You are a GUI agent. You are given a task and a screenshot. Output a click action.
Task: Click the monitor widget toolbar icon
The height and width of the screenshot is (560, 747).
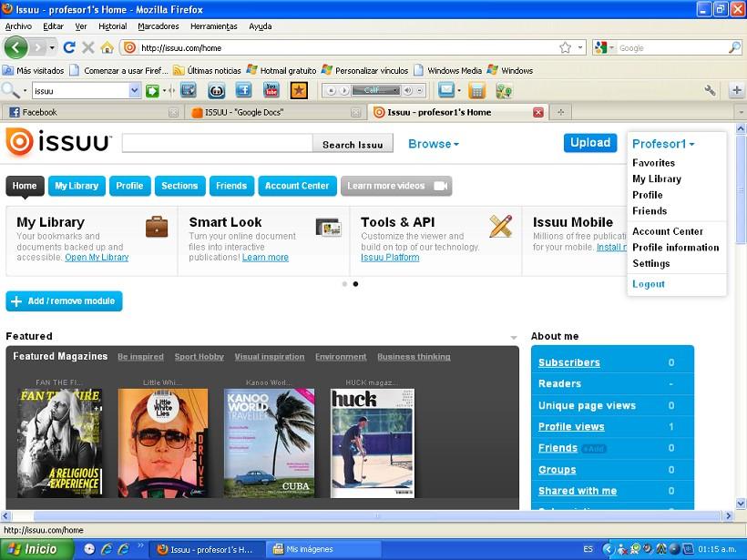pyautogui.click(x=189, y=90)
